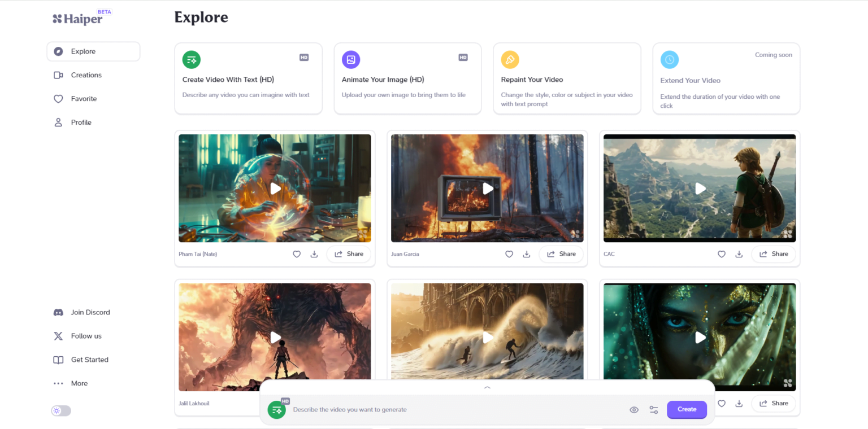The image size is (868, 429).
Task: Collapse the prompt bar chevron
Action: point(487,388)
